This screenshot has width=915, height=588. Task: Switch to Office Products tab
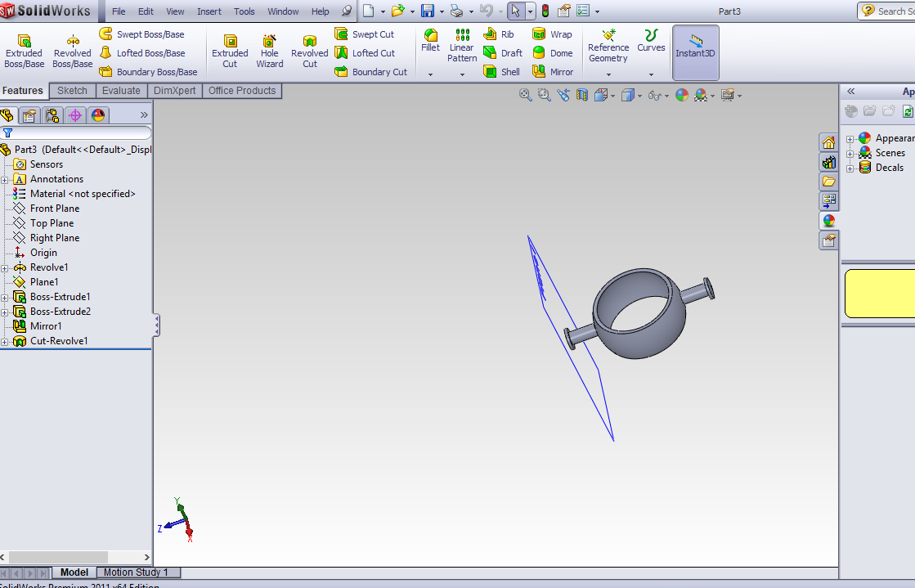click(242, 91)
